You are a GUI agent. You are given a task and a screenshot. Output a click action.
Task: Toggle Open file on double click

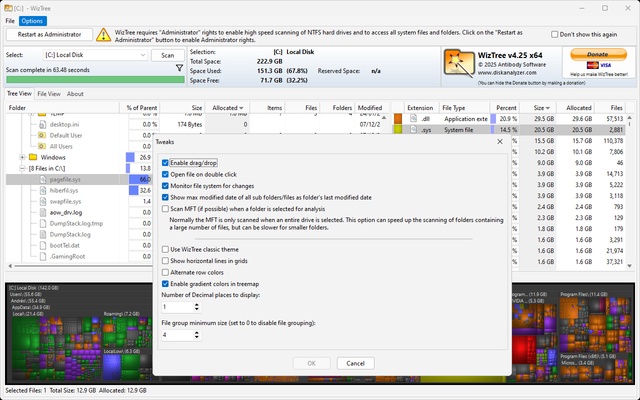tap(165, 174)
